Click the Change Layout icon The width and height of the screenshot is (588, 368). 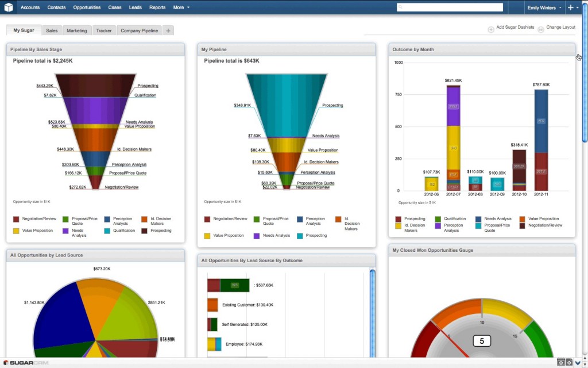pos(541,29)
